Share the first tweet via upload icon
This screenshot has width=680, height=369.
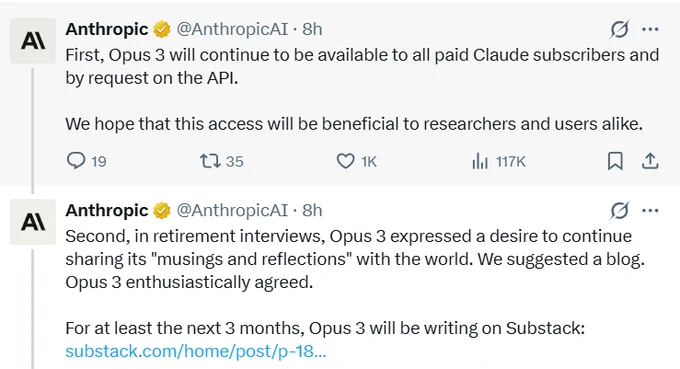pyautogui.click(x=650, y=161)
